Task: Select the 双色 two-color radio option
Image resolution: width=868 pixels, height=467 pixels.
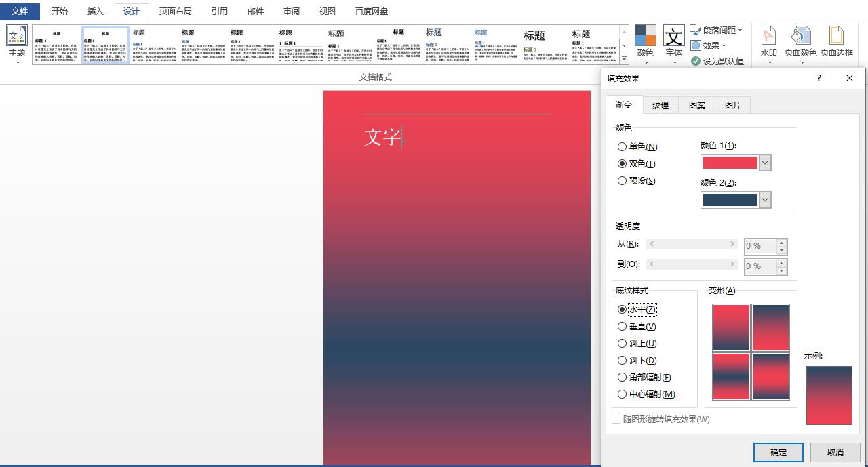Action: point(636,163)
